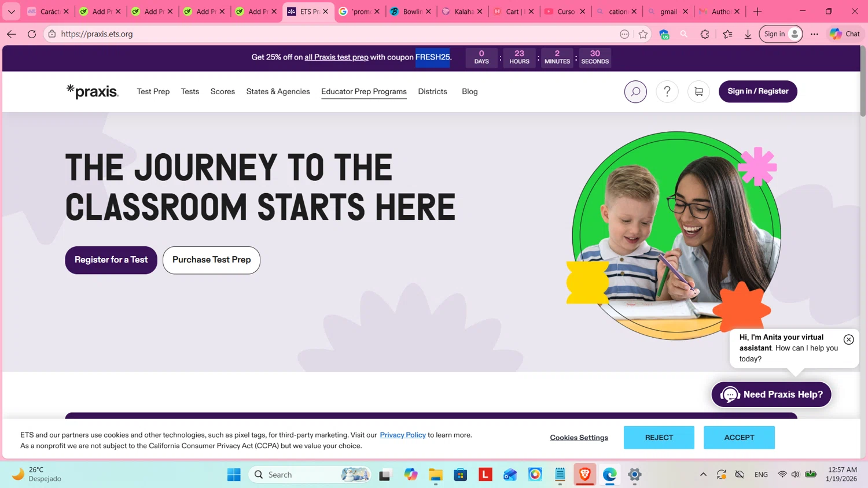Open the Scores menu
The height and width of the screenshot is (488, 868).
click(x=223, y=91)
